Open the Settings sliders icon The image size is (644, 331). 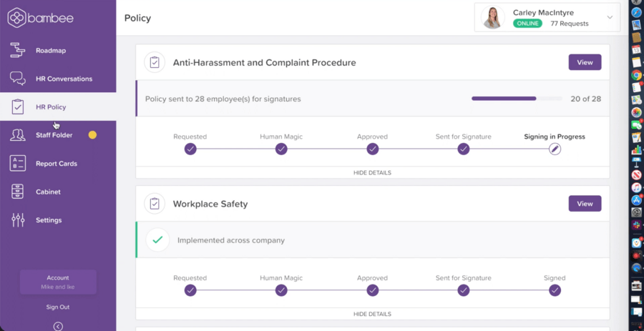[18, 220]
